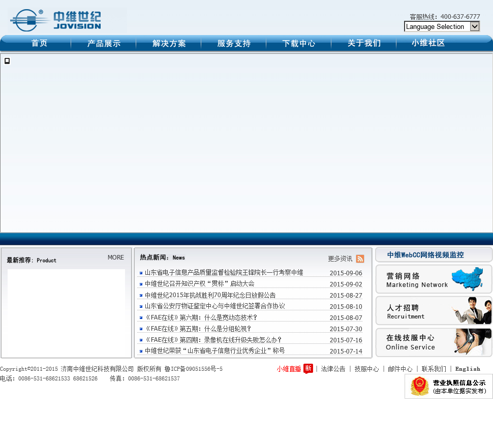493x448 pixels.
Task: Open the 抗战胜利70周年纪念日放假公告 article
Action: pos(210,295)
